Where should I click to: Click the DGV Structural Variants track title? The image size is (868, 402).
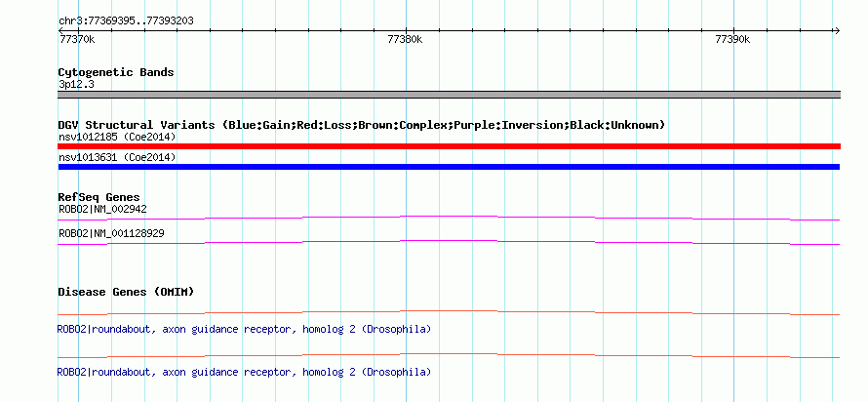point(361,125)
